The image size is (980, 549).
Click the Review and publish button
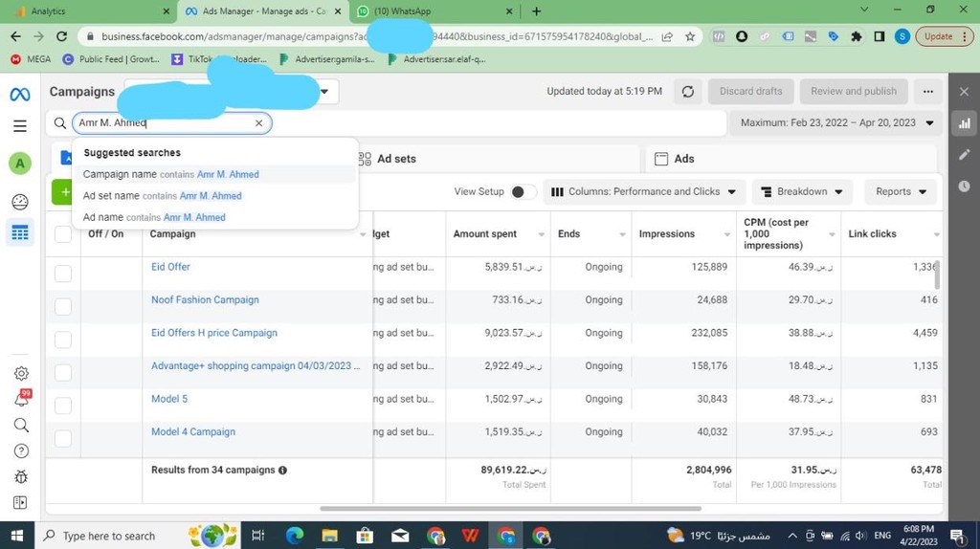853,91
